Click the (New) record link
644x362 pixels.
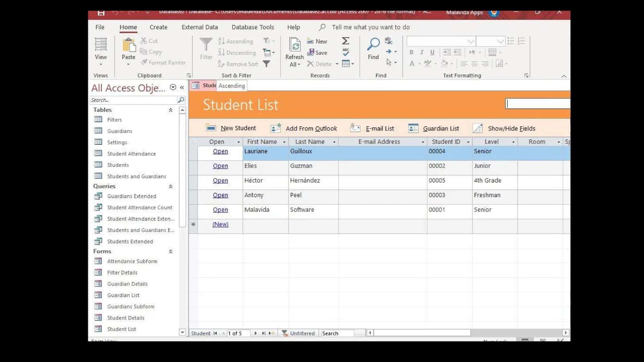click(220, 224)
